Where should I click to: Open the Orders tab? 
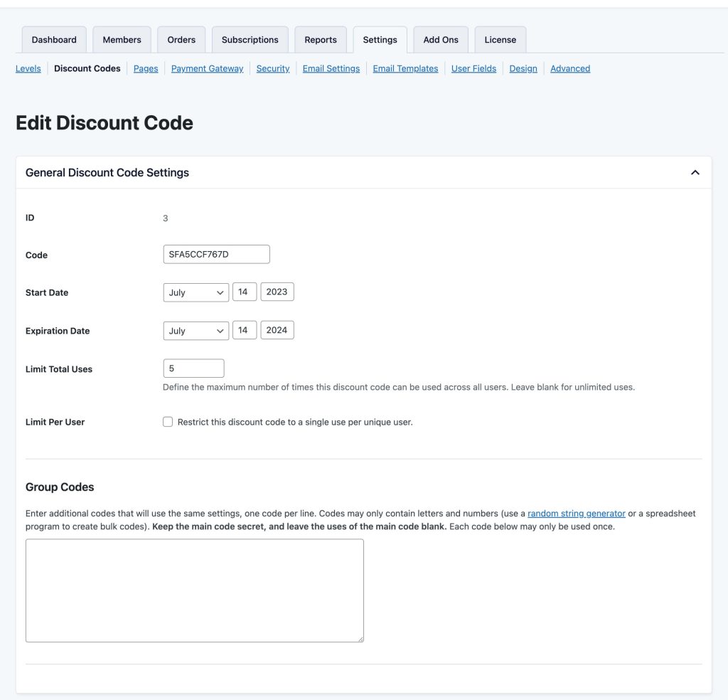click(181, 40)
